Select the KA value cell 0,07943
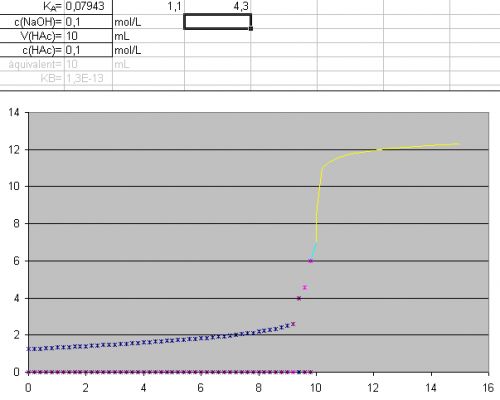Screen dimensions: 500x400 tap(88, 6)
